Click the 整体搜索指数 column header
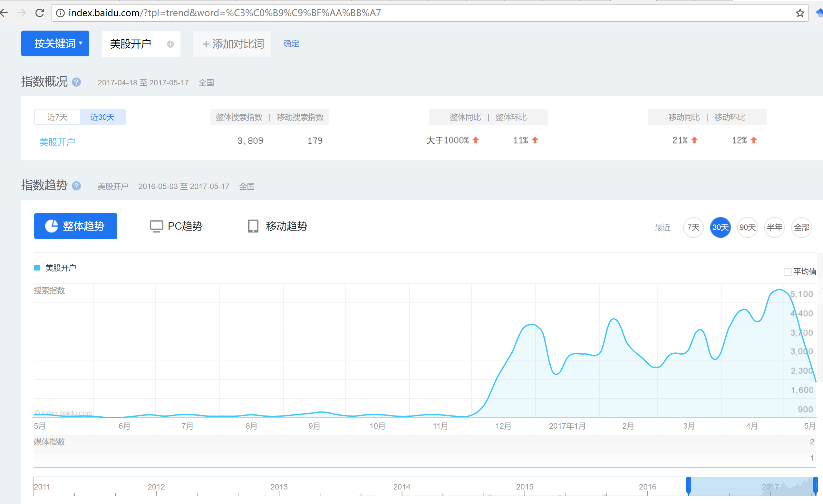Viewport: 823px width, 504px height. 239,117
